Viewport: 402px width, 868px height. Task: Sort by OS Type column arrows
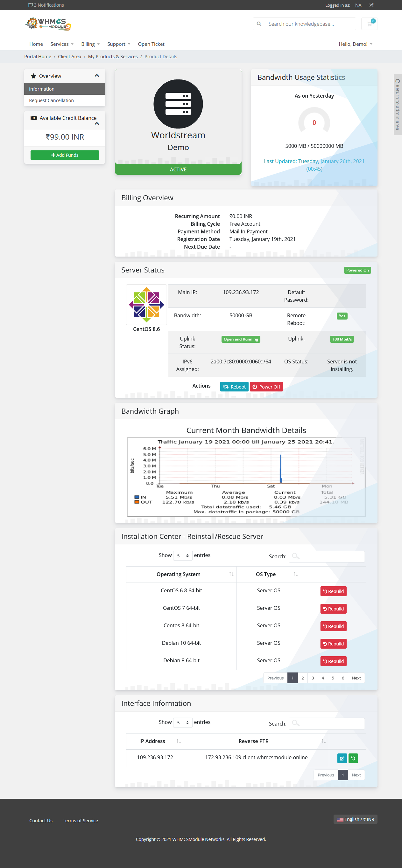(x=295, y=574)
